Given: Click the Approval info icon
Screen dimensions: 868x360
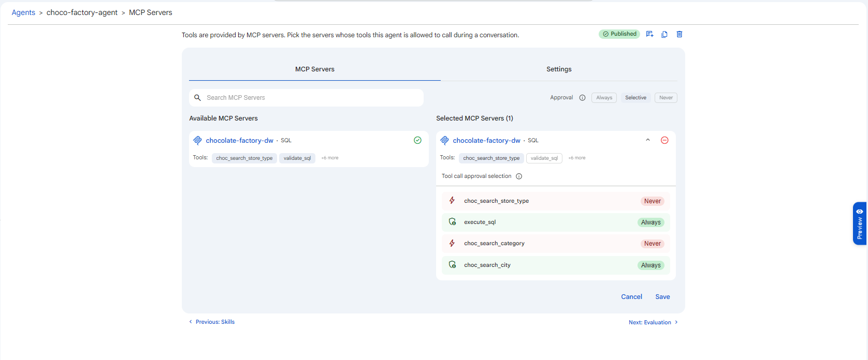Looking at the screenshot, I should 582,98.
